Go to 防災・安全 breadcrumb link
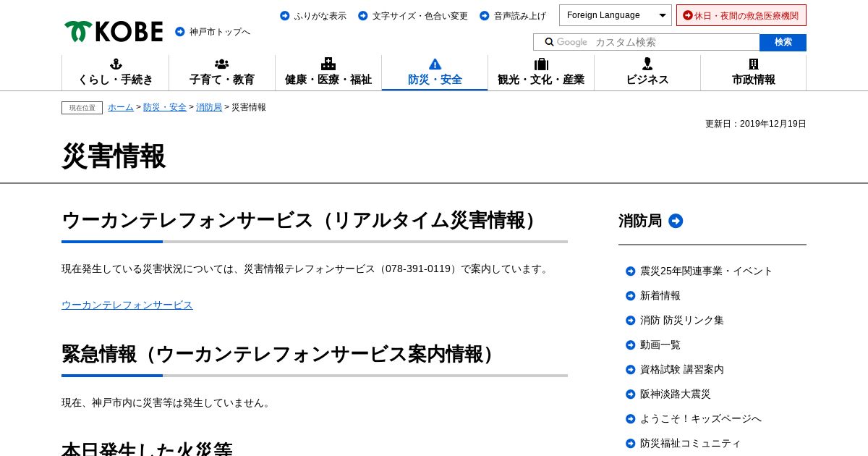Image resolution: width=868 pixels, height=456 pixels. (x=165, y=107)
